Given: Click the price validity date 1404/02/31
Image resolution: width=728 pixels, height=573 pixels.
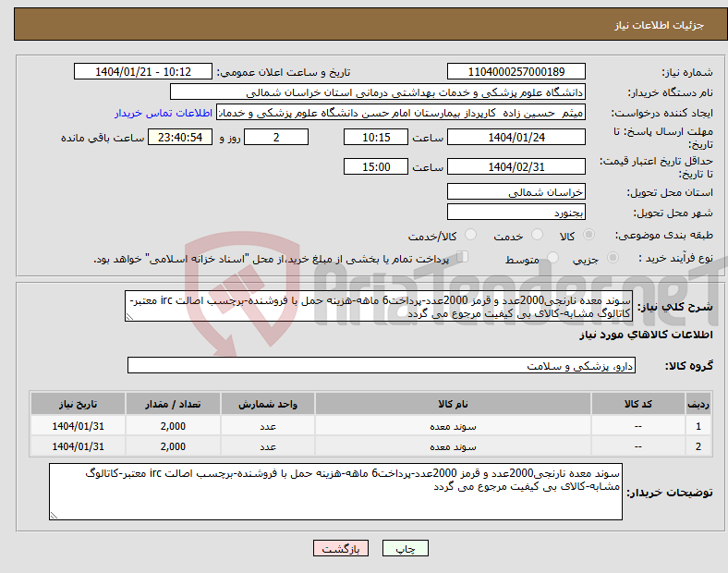Looking at the screenshot, I should pyautogui.click(x=516, y=166).
